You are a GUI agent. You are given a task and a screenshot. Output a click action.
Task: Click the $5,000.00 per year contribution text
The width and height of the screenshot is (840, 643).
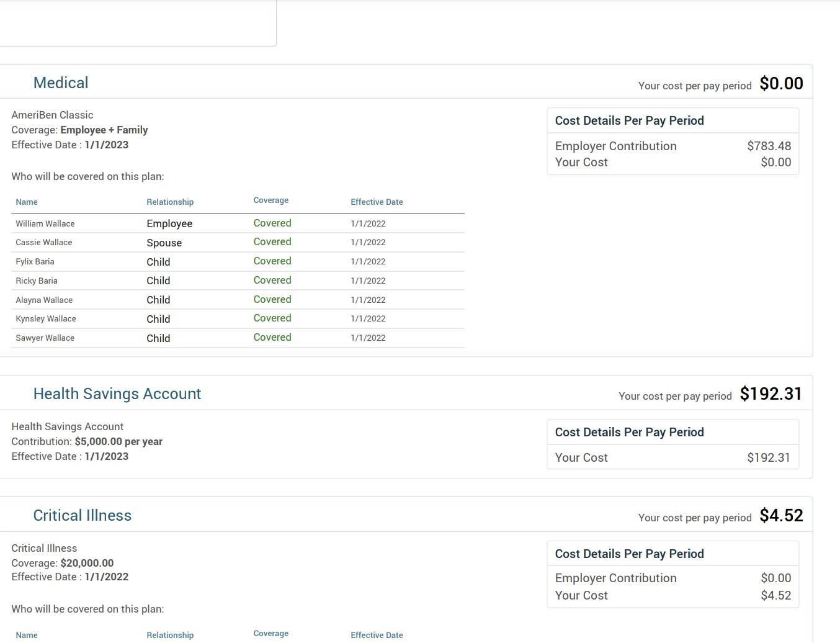pos(118,441)
